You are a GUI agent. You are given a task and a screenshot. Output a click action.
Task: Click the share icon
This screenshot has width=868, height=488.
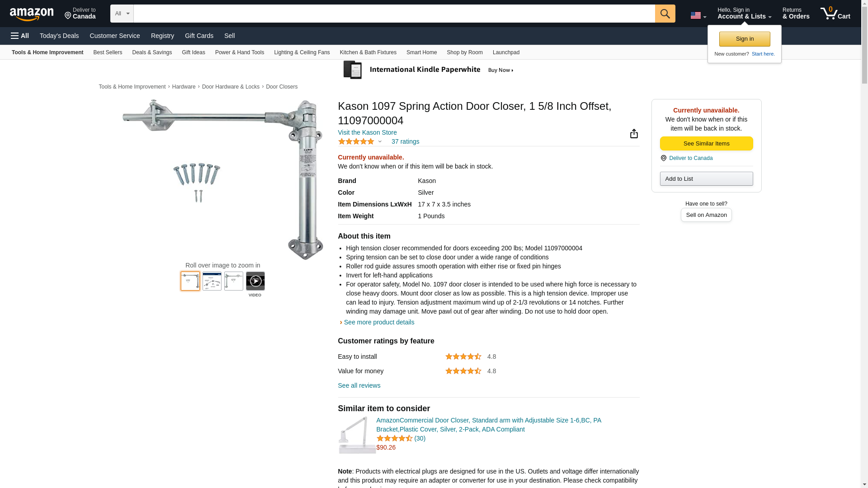tap(634, 134)
